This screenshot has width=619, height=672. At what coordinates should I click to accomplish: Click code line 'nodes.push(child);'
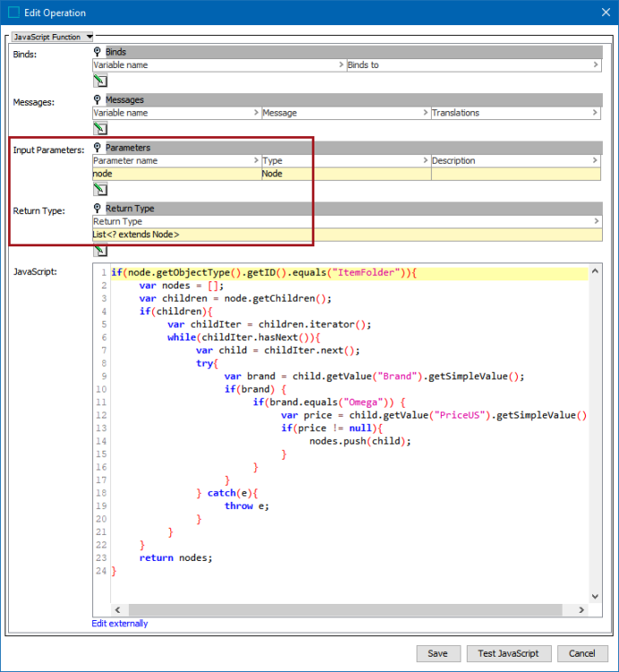[x=360, y=441]
